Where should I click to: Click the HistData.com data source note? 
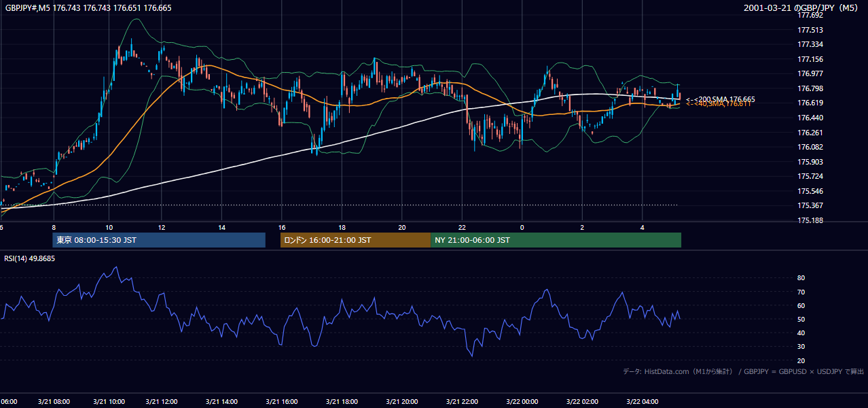(x=744, y=371)
